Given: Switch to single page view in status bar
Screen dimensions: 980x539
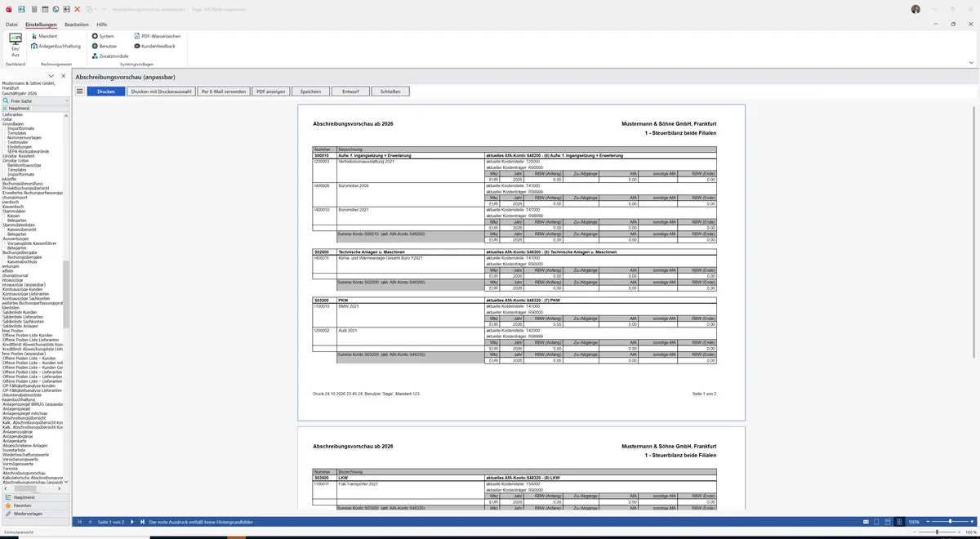Looking at the screenshot, I should [x=876, y=522].
